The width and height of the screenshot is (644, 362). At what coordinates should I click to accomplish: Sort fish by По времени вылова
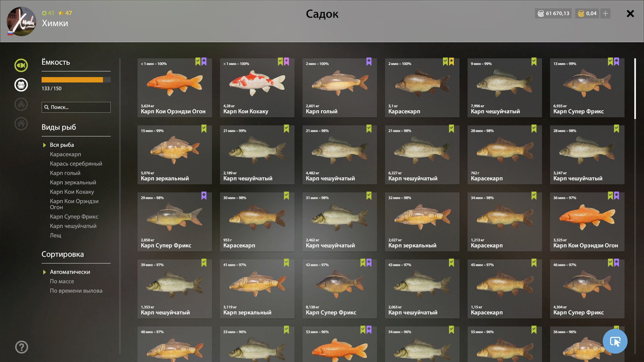(x=76, y=291)
